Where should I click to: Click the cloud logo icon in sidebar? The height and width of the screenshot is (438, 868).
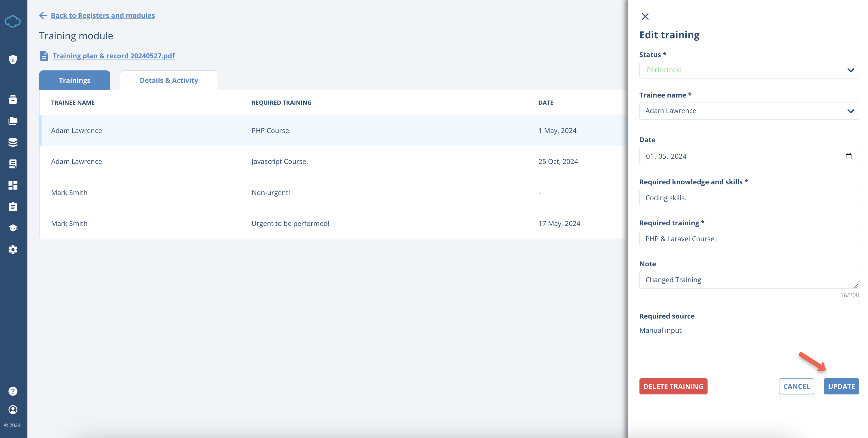click(x=13, y=22)
